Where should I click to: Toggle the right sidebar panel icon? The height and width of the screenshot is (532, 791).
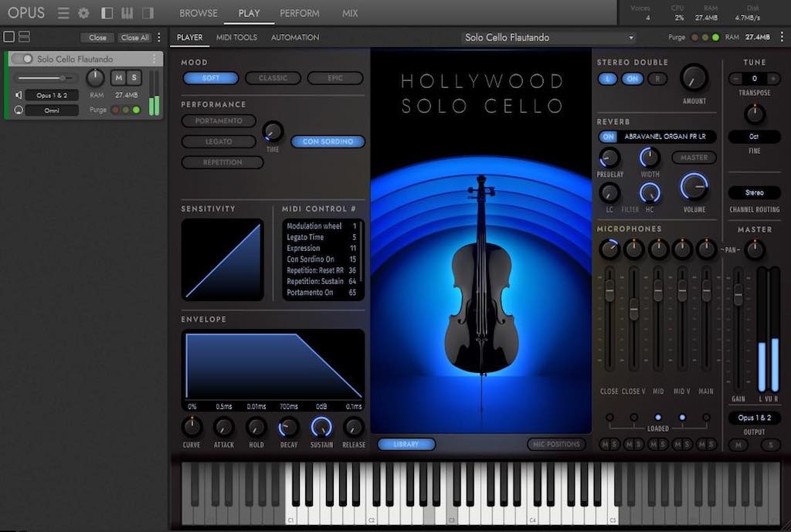(x=148, y=13)
